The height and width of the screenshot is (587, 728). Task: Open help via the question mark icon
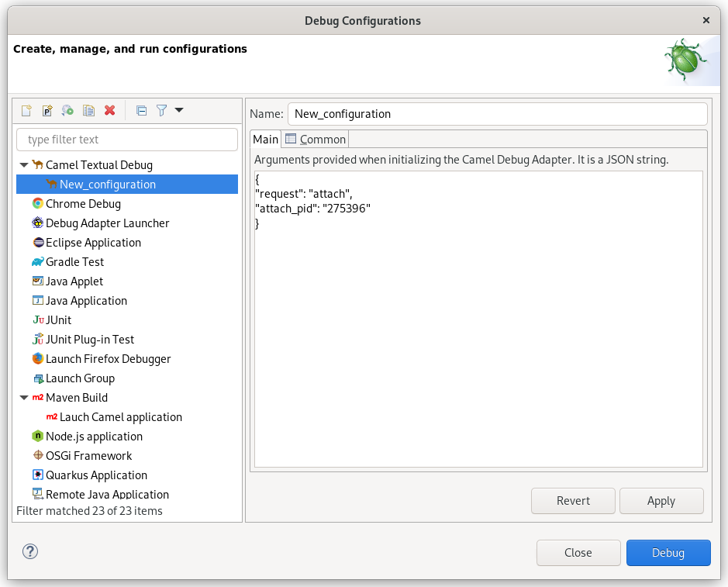[x=29, y=551]
